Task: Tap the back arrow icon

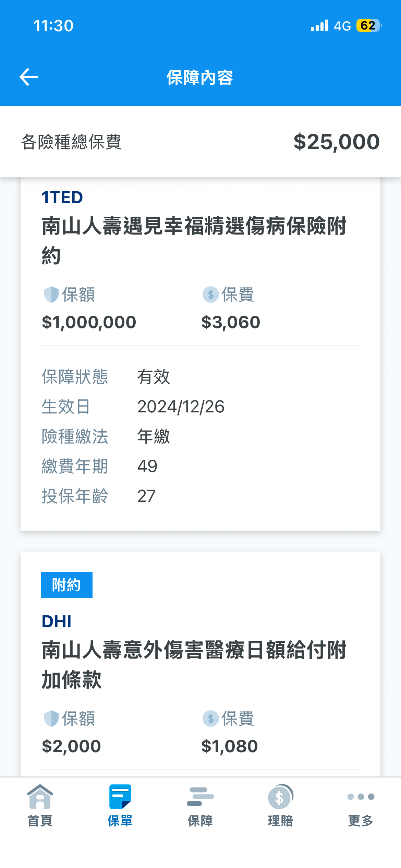Action: (x=29, y=77)
